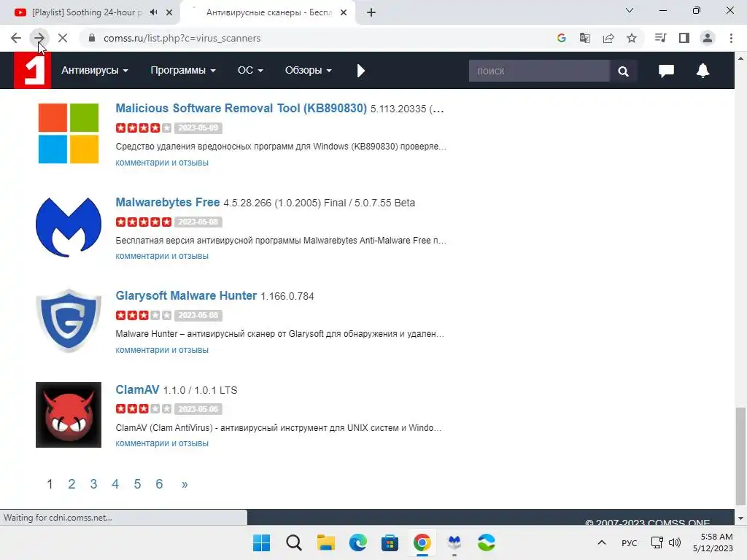Open Chrome three-dot menu

(x=731, y=38)
